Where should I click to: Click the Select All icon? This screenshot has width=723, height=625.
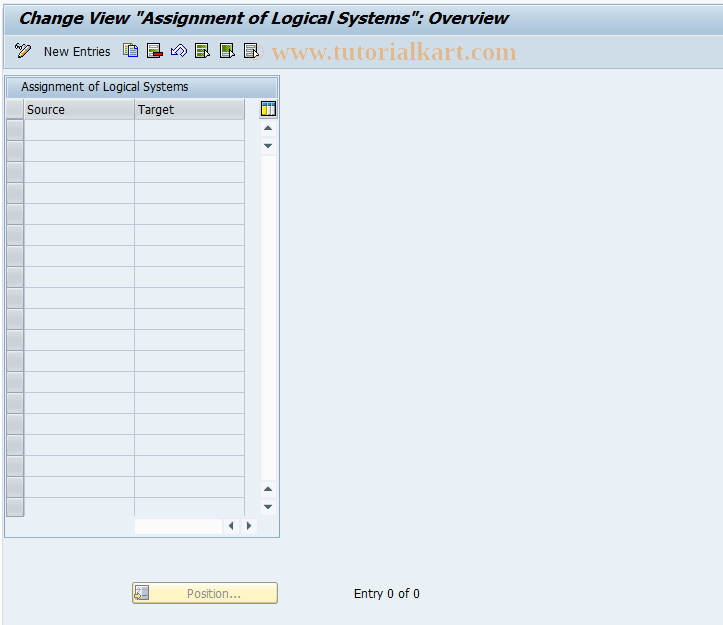[202, 50]
